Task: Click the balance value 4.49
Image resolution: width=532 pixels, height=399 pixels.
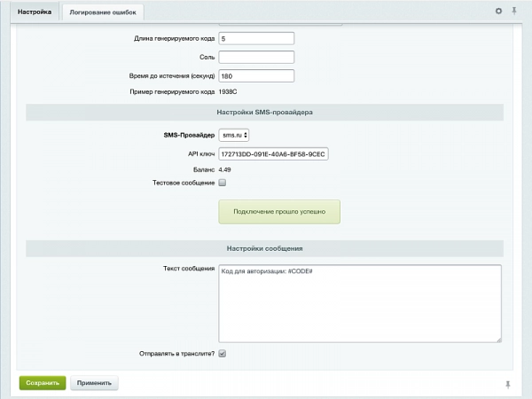Action: tap(224, 169)
